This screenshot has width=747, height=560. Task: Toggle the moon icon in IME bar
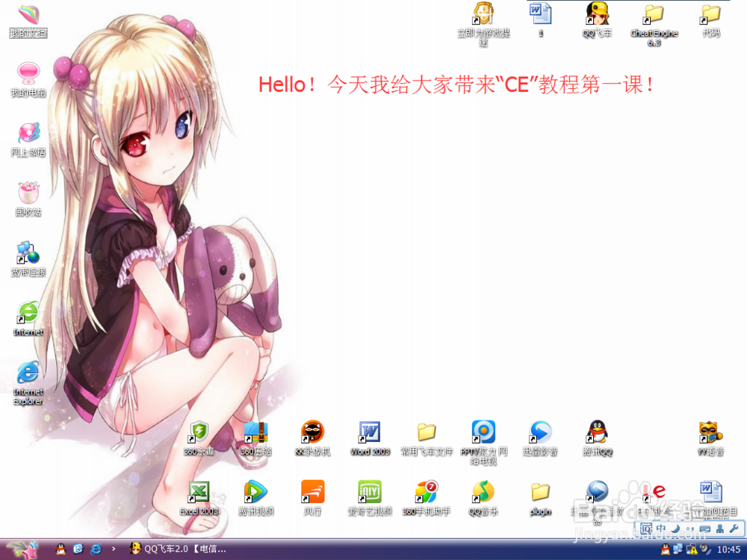click(x=675, y=529)
